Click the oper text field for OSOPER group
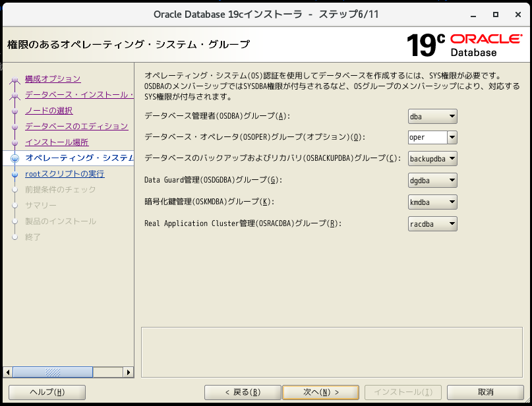This screenshot has height=406, width=532. click(x=427, y=137)
